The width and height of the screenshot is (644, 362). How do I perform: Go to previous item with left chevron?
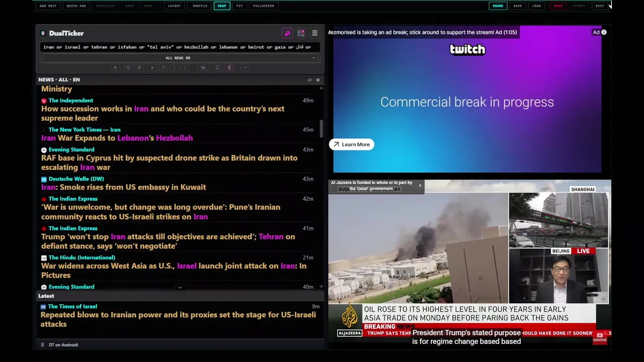tap(174, 67)
